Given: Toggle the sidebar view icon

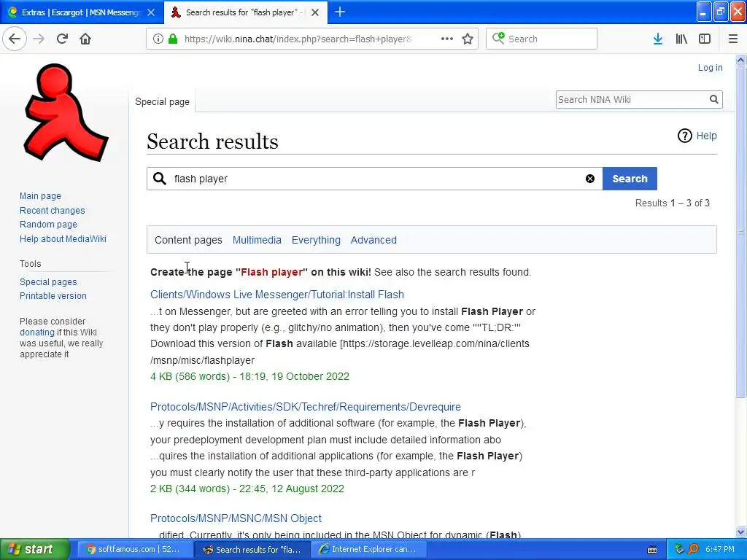Looking at the screenshot, I should [x=705, y=39].
